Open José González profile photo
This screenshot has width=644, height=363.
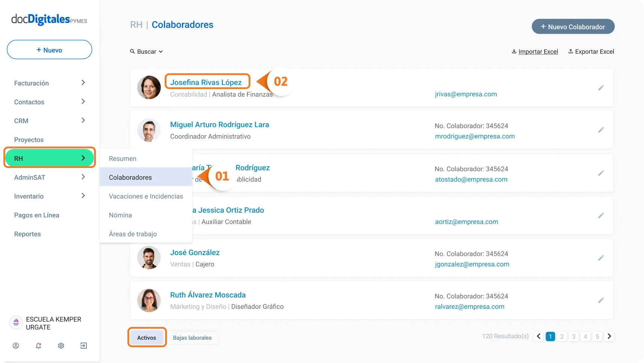[149, 258]
